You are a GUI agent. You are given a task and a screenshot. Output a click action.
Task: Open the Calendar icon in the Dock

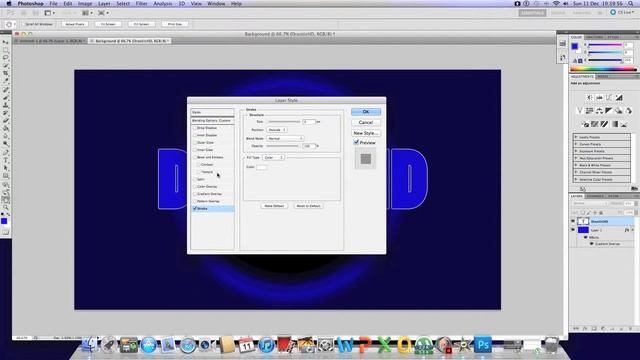(247, 345)
